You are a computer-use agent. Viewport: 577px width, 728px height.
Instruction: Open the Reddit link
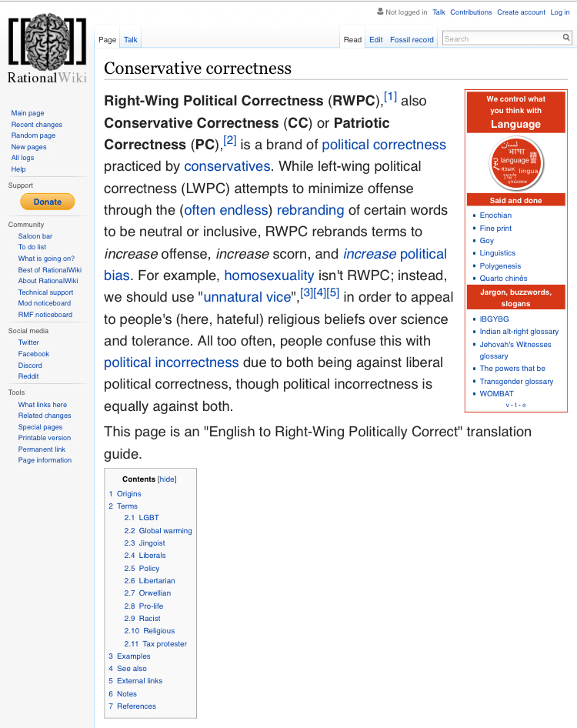(x=28, y=376)
